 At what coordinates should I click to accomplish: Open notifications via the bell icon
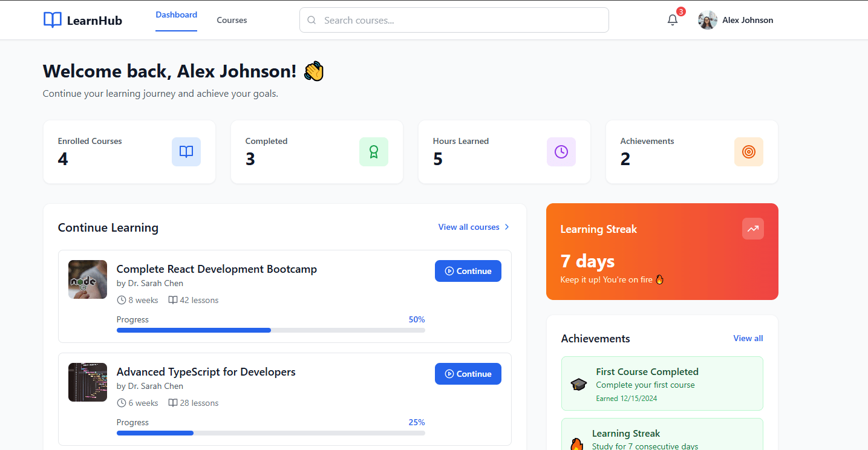672,20
